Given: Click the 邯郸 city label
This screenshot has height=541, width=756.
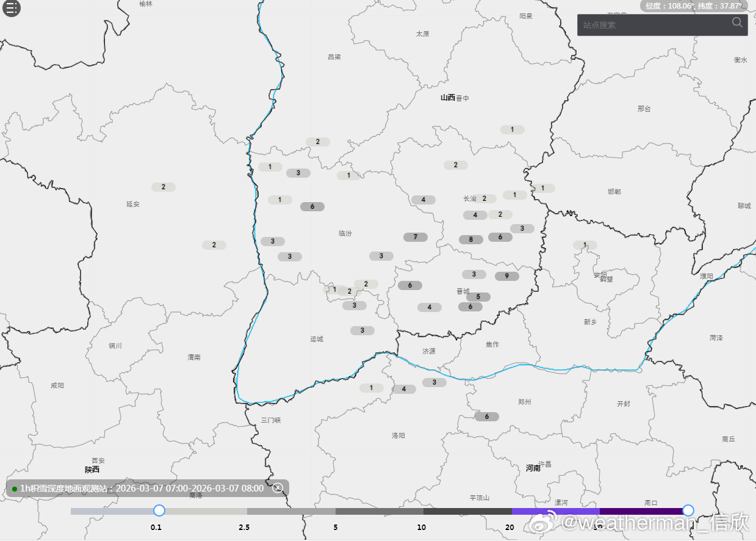Looking at the screenshot, I should [x=614, y=192].
